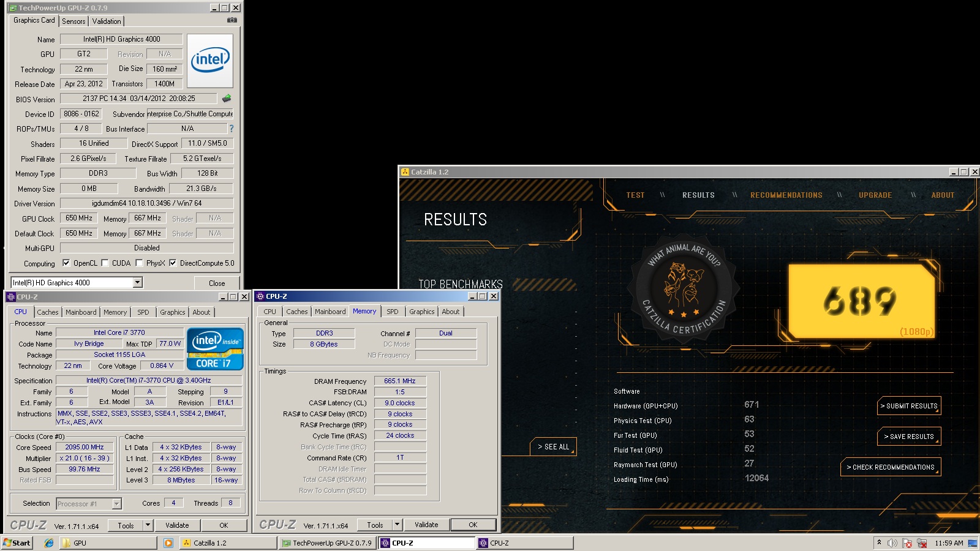The height and width of the screenshot is (551, 980).
Task: Click OK in the Memory CPU-Z window
Action: click(473, 525)
